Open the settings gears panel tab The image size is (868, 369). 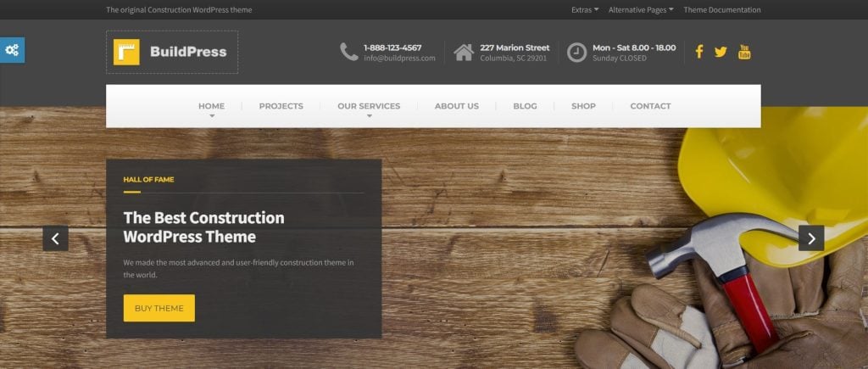(x=12, y=50)
